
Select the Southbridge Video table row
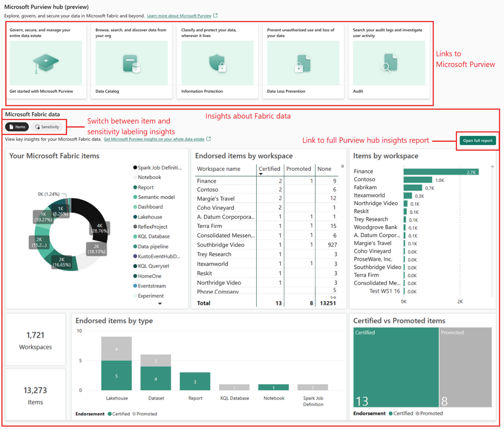point(267,245)
